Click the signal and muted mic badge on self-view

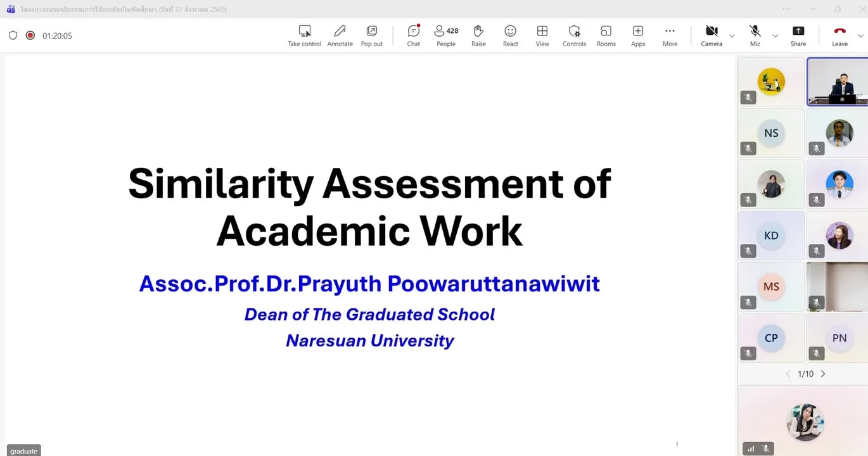click(x=758, y=448)
